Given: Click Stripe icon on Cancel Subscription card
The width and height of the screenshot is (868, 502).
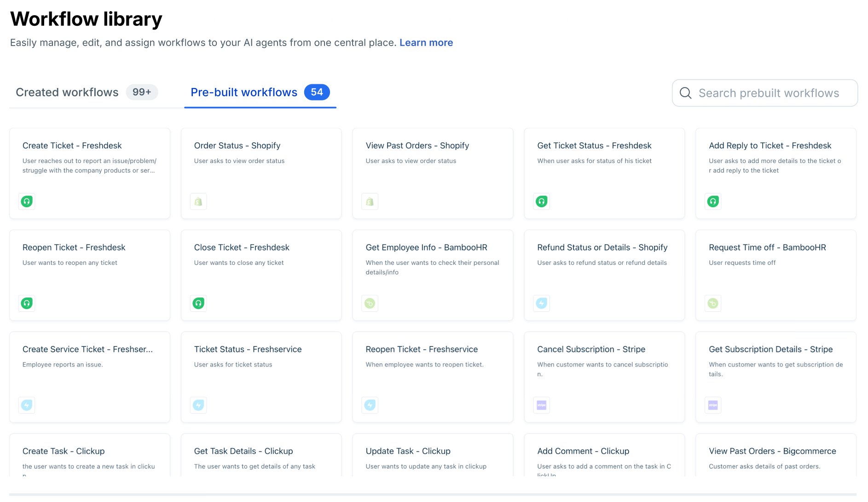Looking at the screenshot, I should [542, 405].
